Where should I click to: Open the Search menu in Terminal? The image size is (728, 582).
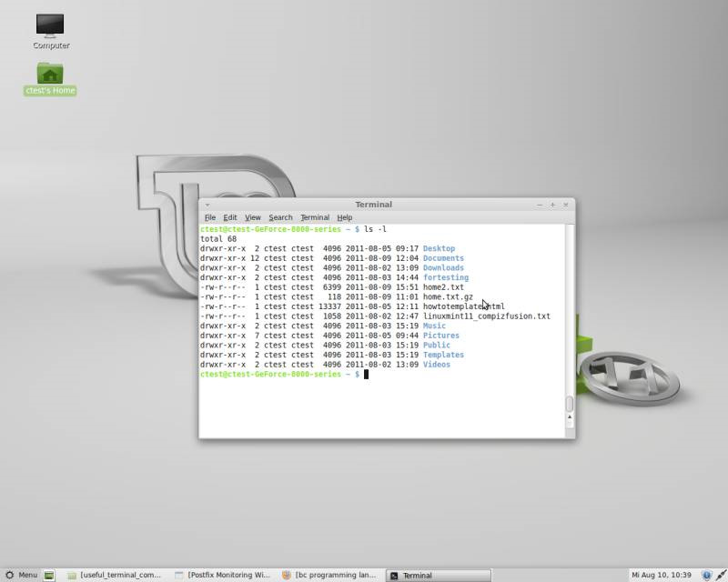point(280,217)
